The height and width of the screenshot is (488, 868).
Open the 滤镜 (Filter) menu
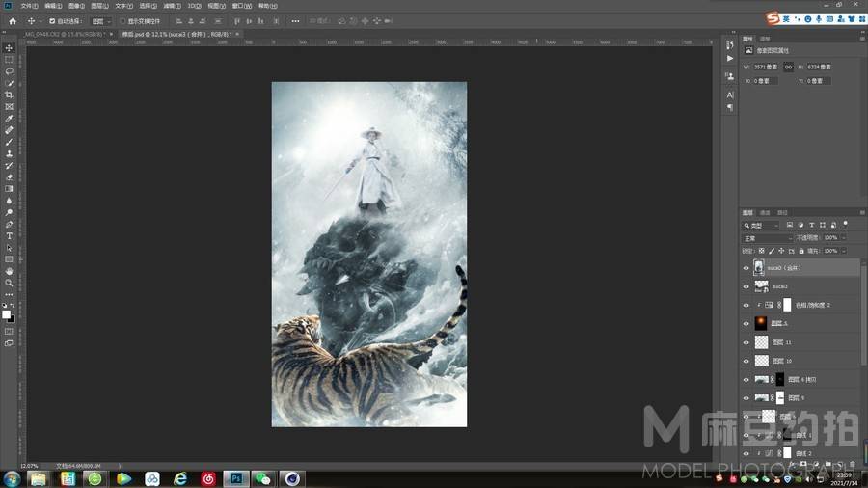tap(173, 6)
